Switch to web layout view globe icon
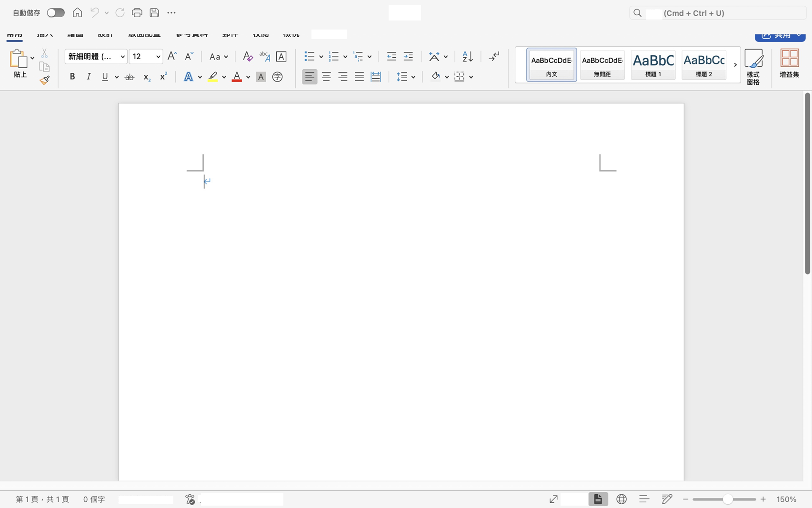 point(622,499)
